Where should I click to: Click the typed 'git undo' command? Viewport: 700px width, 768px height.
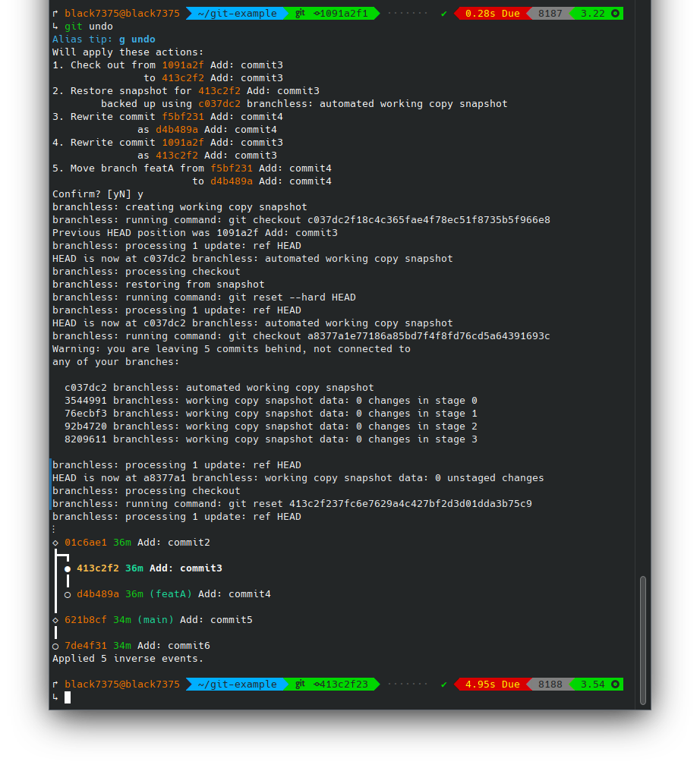pyautogui.click(x=89, y=27)
